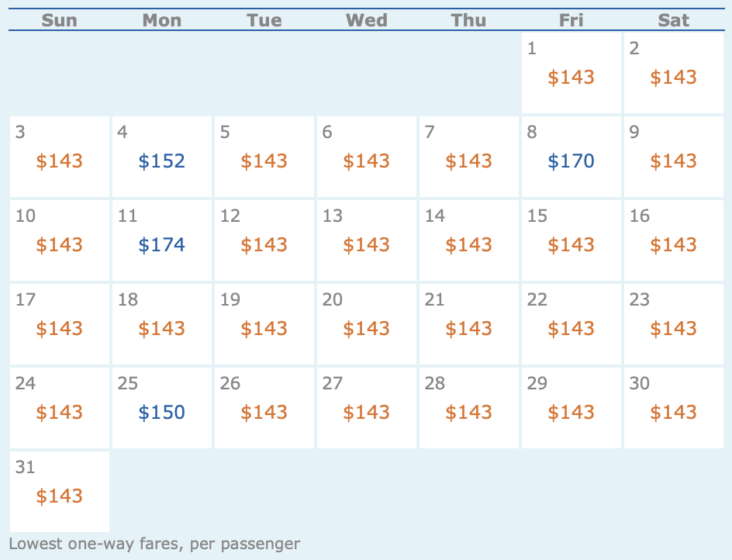Screen dimensions: 732x560
Task: Choose the $150 fare on the 25th
Action: pos(162,413)
